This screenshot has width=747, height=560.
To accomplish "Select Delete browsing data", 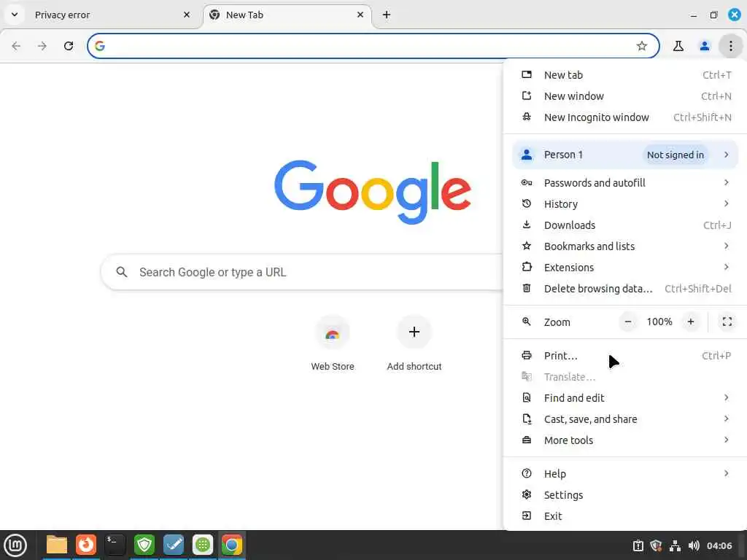I will tap(625, 289).
